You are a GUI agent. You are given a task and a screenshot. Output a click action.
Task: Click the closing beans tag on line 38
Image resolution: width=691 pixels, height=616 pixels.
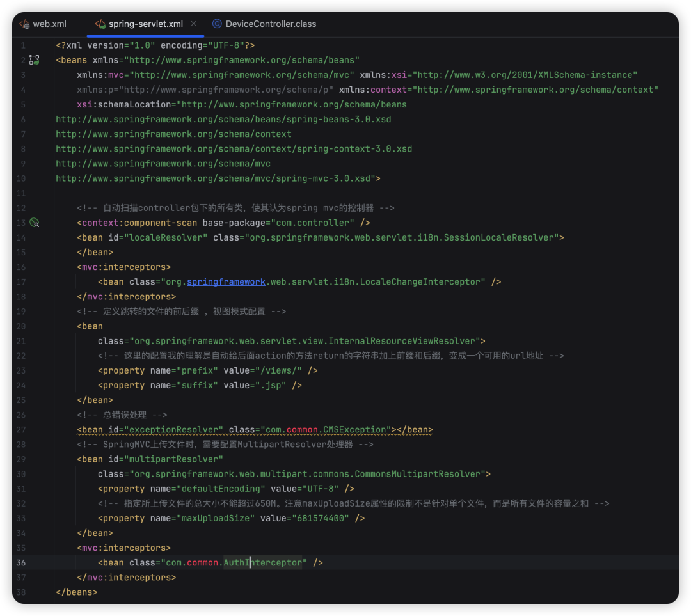click(x=77, y=592)
